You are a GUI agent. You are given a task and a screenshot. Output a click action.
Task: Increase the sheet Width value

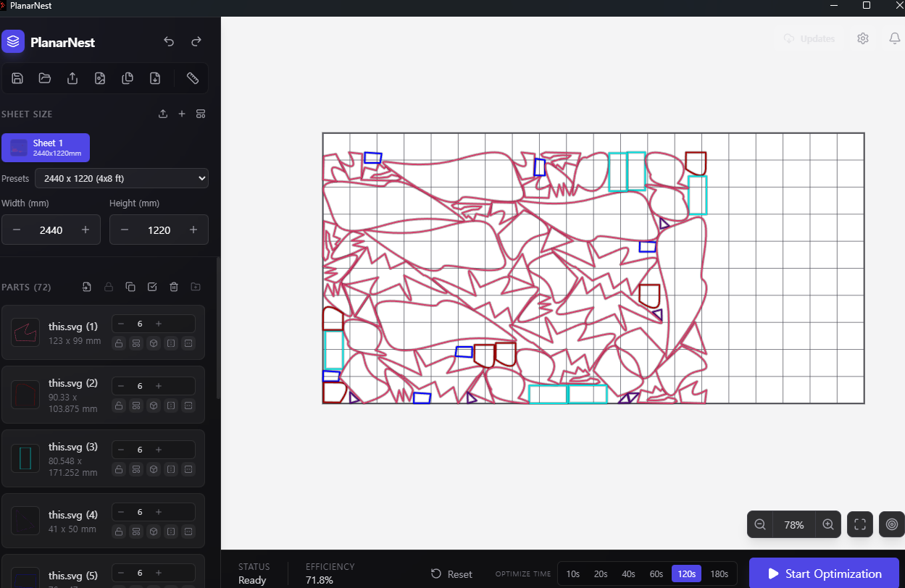(x=86, y=230)
